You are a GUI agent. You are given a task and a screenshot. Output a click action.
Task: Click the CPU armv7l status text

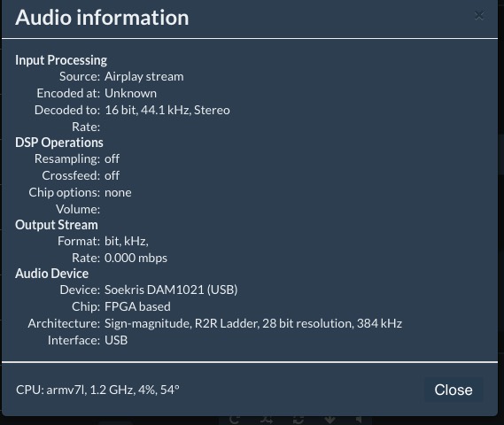97,390
